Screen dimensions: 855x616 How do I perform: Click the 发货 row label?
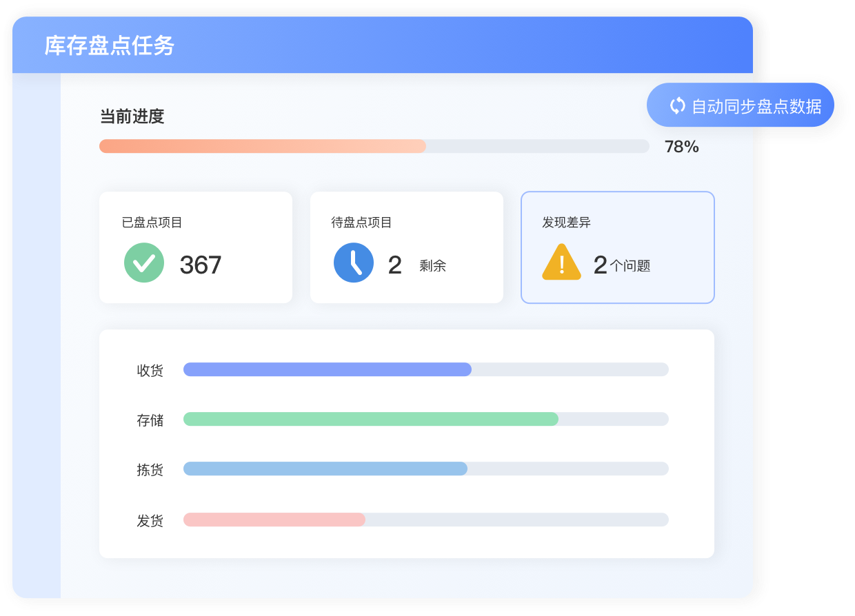coord(150,521)
